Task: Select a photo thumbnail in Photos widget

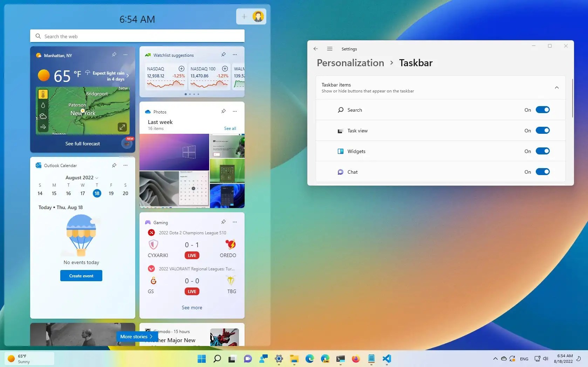Action: (174, 152)
